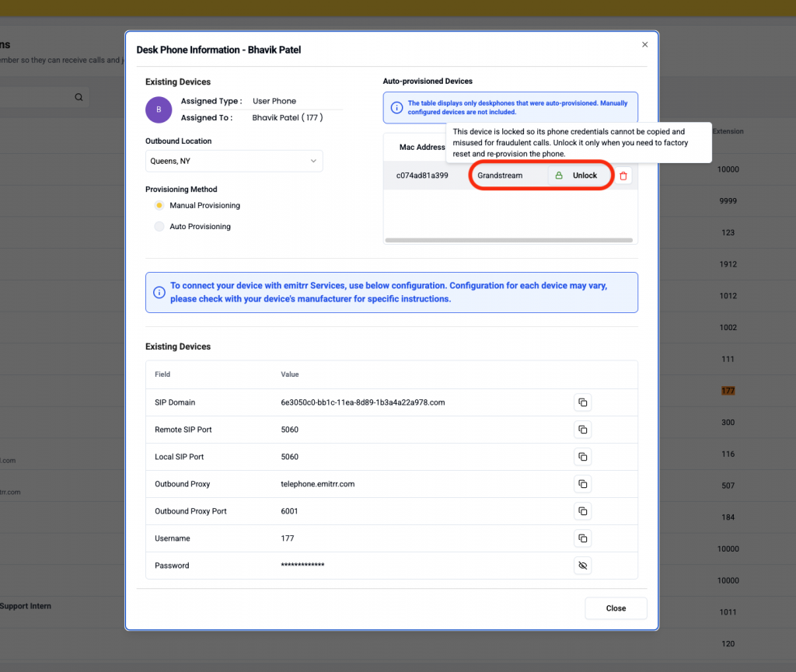Click highlighted extension 177 in background list

[x=728, y=391]
